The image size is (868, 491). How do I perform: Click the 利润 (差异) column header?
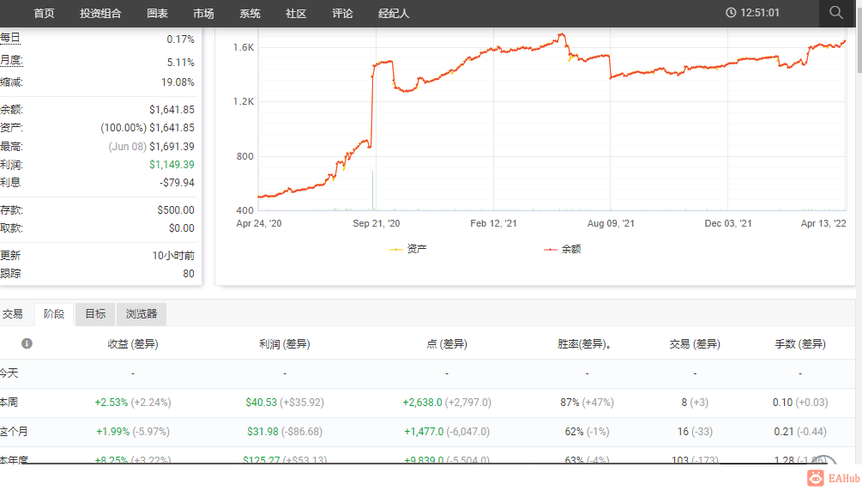tap(285, 344)
